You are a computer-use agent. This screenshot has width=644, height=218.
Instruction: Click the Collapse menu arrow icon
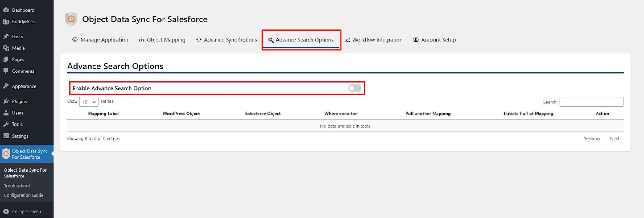point(6,212)
